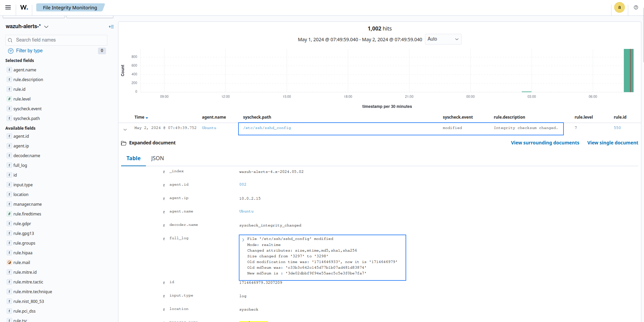Click the folder icon beside Expanded document
This screenshot has height=322, width=644.
pos(124,143)
